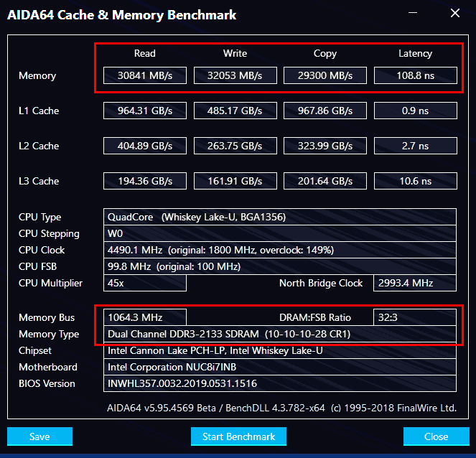Screen dimensions: 476x458
Task: Click the L3 Cache row label
Action: [39, 181]
